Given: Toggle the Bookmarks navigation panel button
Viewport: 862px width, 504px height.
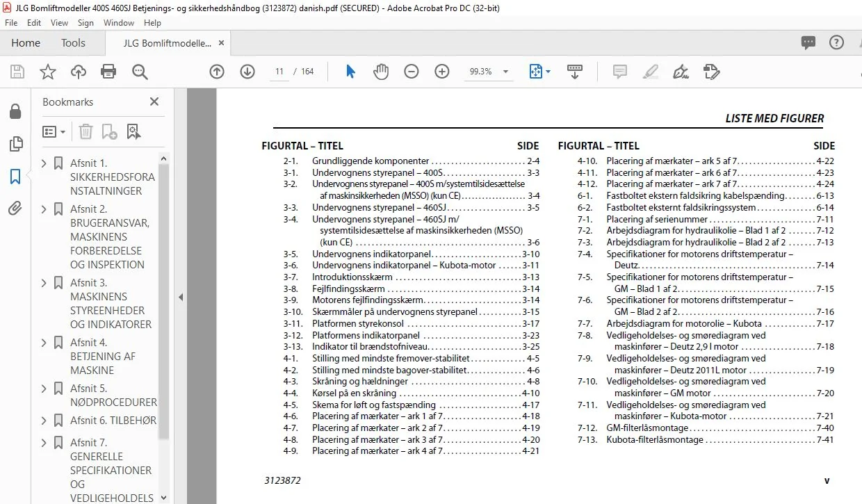Looking at the screenshot, I should pos(15,177).
